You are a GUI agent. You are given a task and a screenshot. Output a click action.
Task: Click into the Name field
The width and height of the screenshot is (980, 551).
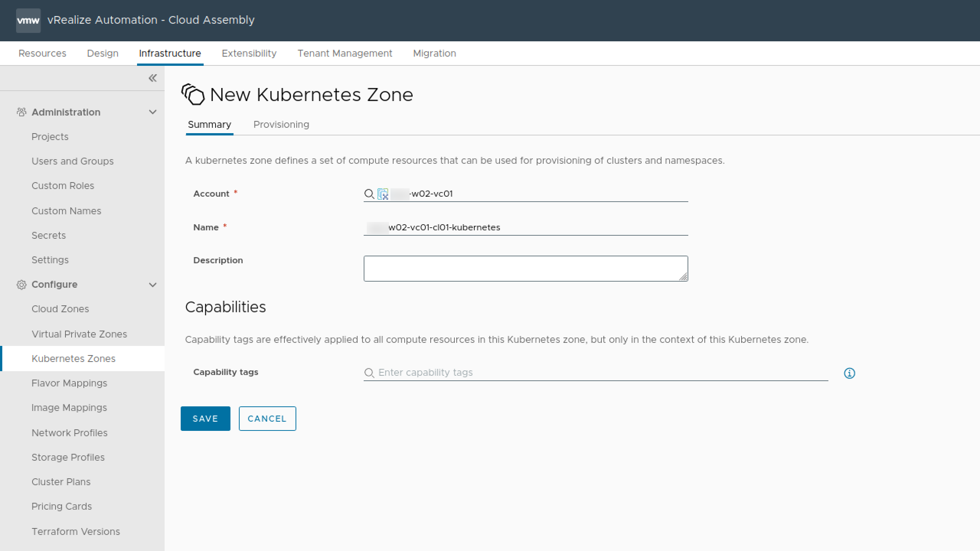click(x=526, y=228)
